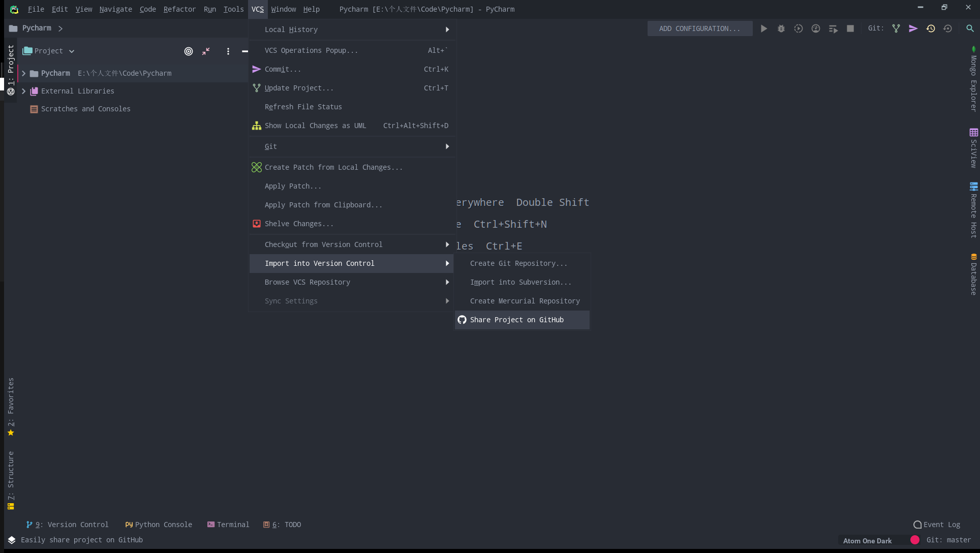
Task: Open the Refactor menu
Action: pos(179,9)
